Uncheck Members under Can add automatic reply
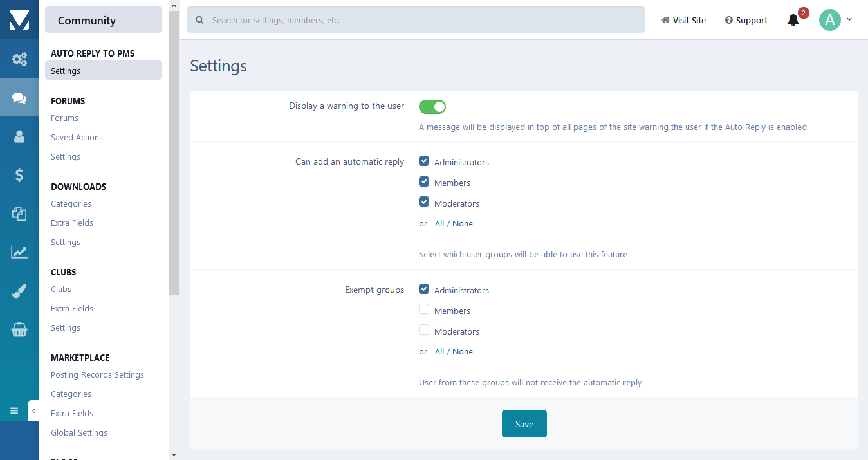The width and height of the screenshot is (868, 460). click(424, 182)
